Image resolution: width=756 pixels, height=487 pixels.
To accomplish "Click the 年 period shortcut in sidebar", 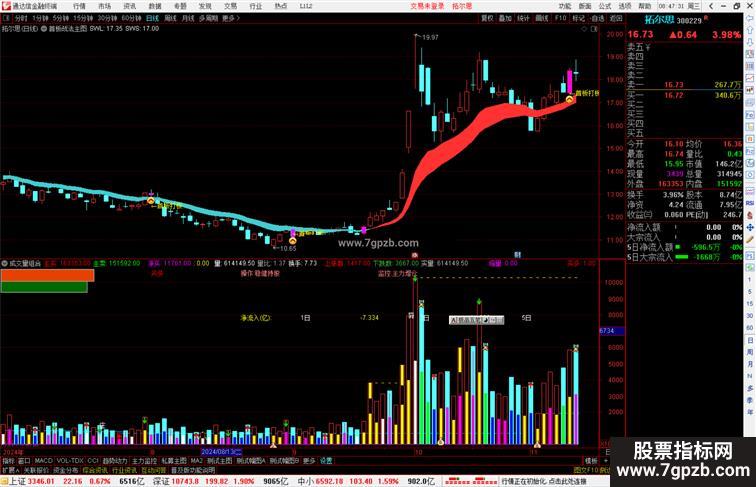I will [x=750, y=412].
